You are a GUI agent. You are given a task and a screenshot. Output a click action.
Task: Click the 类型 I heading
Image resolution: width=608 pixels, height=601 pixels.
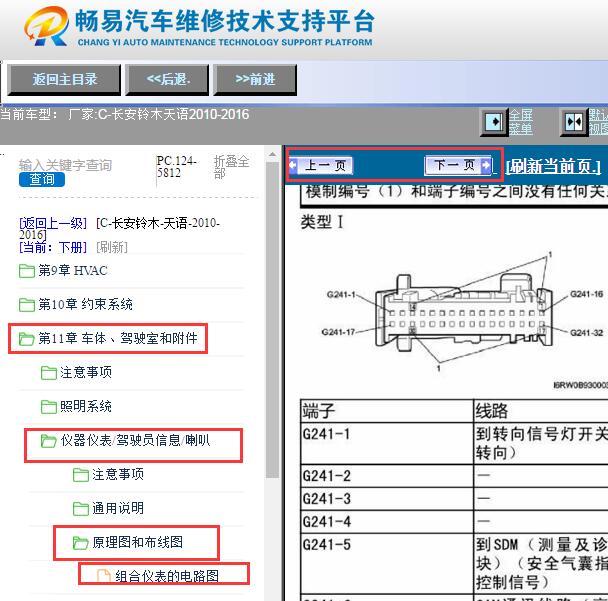point(322,222)
